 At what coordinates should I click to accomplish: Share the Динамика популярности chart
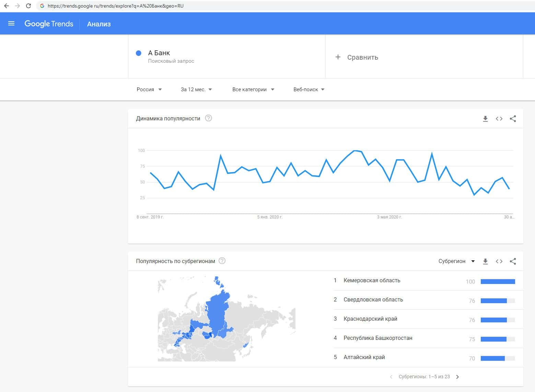coord(513,119)
